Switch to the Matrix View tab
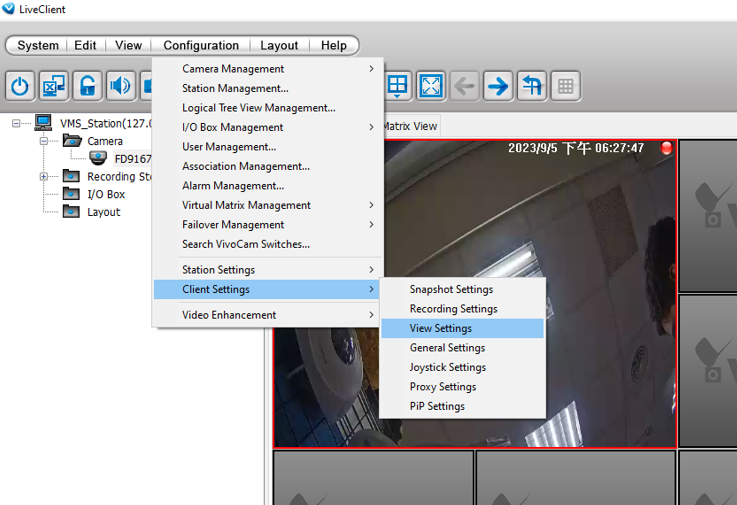737x505 pixels. (x=411, y=126)
